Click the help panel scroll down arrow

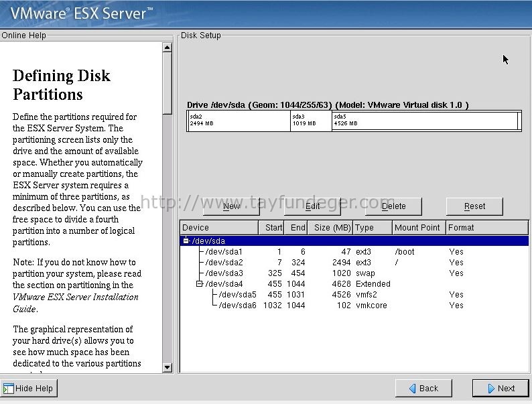167,367
